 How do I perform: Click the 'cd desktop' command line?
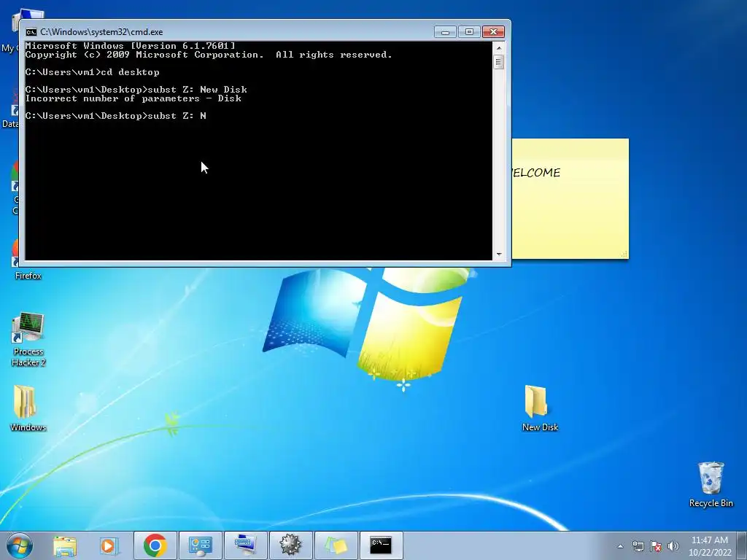[93, 72]
